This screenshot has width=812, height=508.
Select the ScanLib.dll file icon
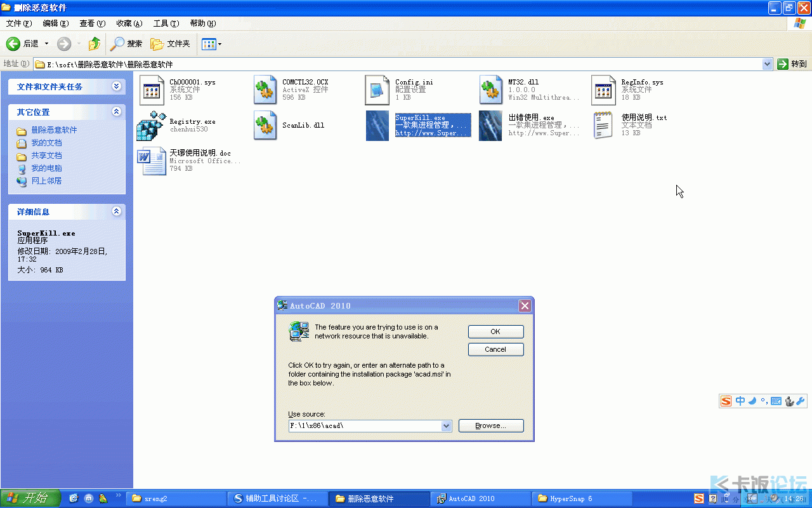[x=265, y=126]
